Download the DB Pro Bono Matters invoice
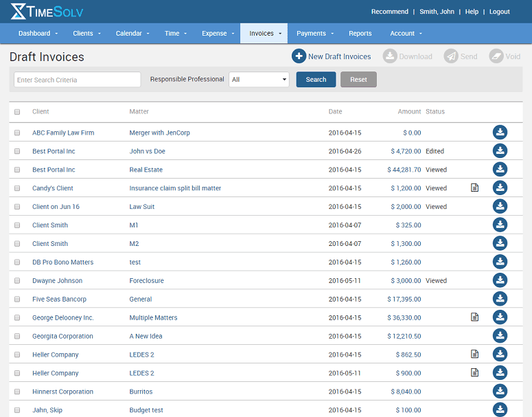This screenshot has height=417, width=532. 500,262
